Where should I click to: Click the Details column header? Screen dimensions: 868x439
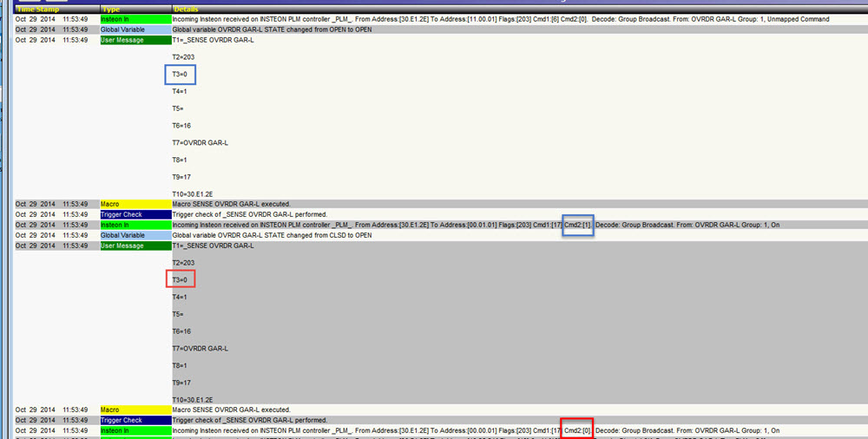187,9
